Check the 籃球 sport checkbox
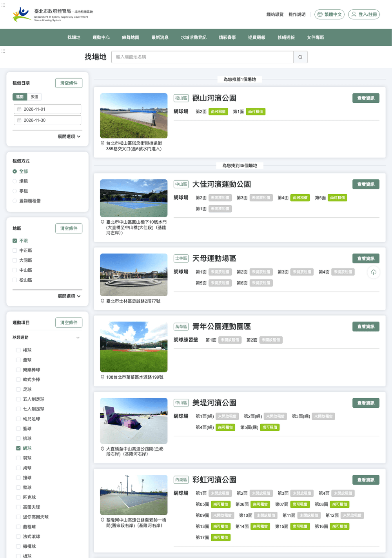The image size is (392, 558). pos(18,429)
